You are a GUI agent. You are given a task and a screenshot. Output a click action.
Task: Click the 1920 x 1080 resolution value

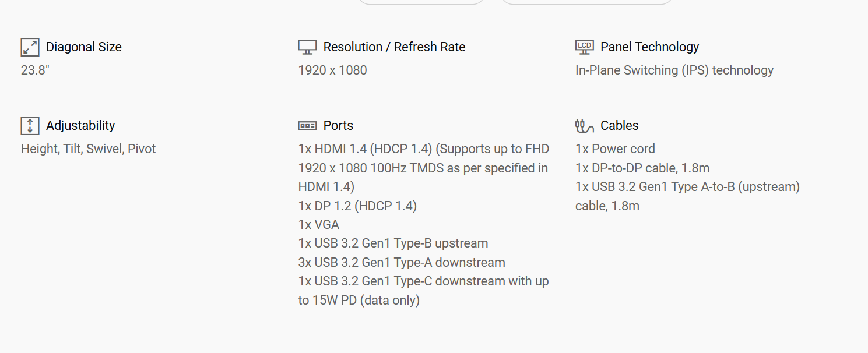332,70
